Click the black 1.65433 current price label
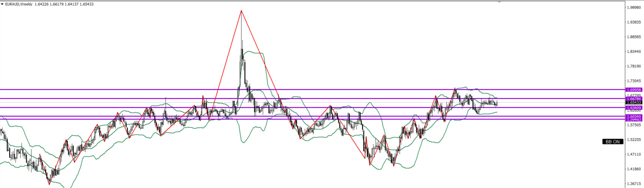The image size is (644, 188). coord(633,103)
